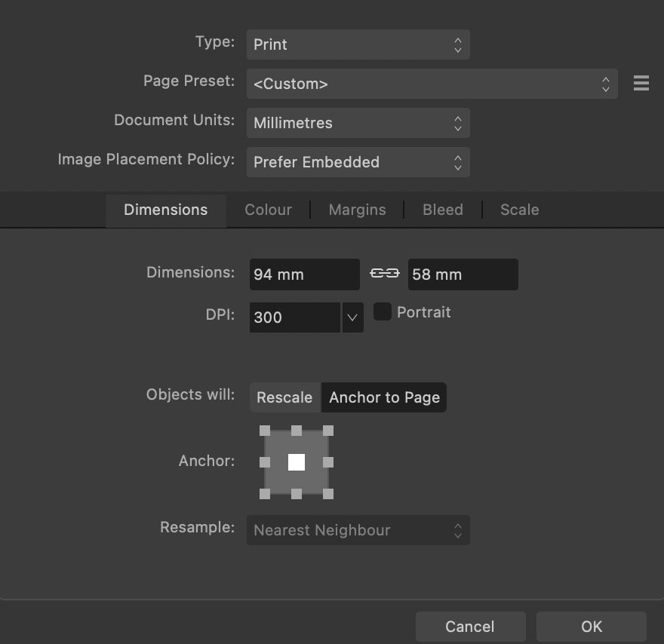664x644 pixels.
Task: Open the Type dropdown showing Print
Action: [358, 44]
